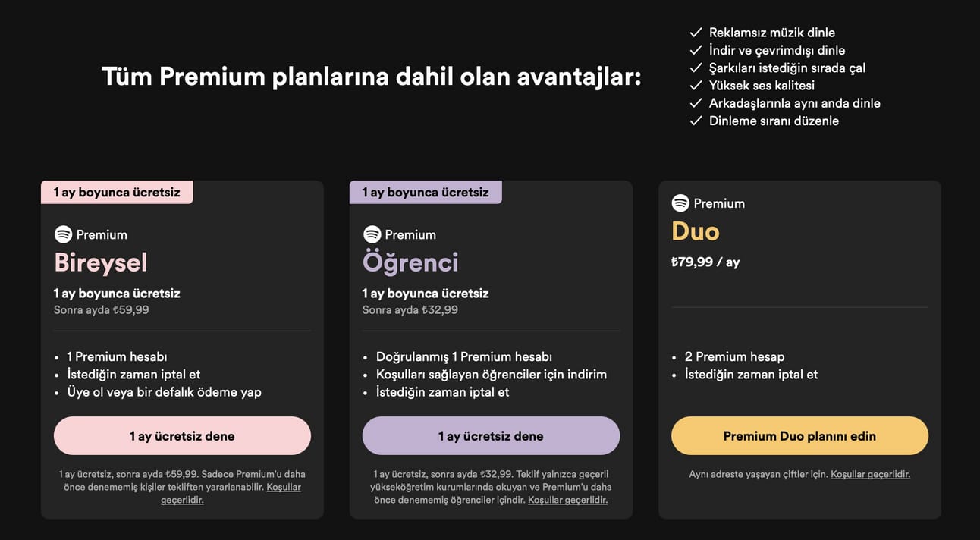Click checkmark next to İndir ve çevrimdışı dinle
The height and width of the screenshot is (540, 980).
point(696,50)
